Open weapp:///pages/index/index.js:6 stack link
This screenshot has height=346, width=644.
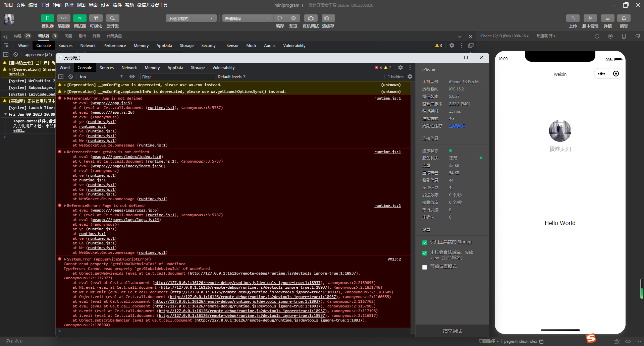pos(127,157)
